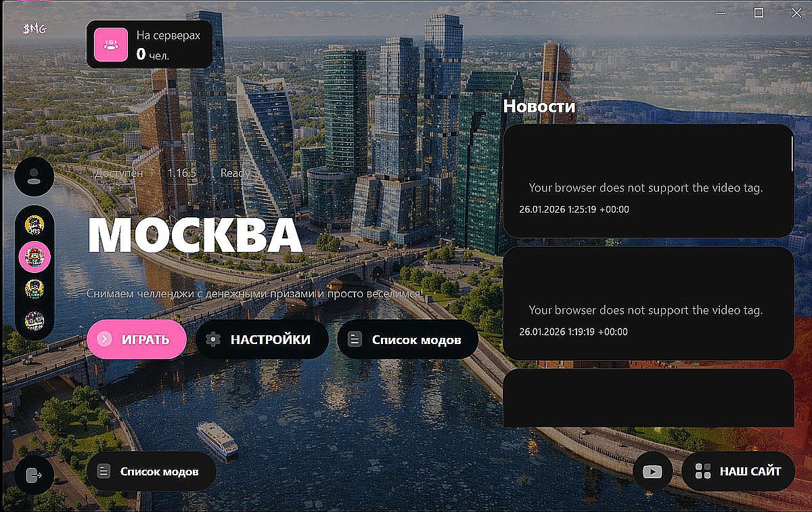
Task: Open the news card dated 1:19:19
Action: point(648,303)
